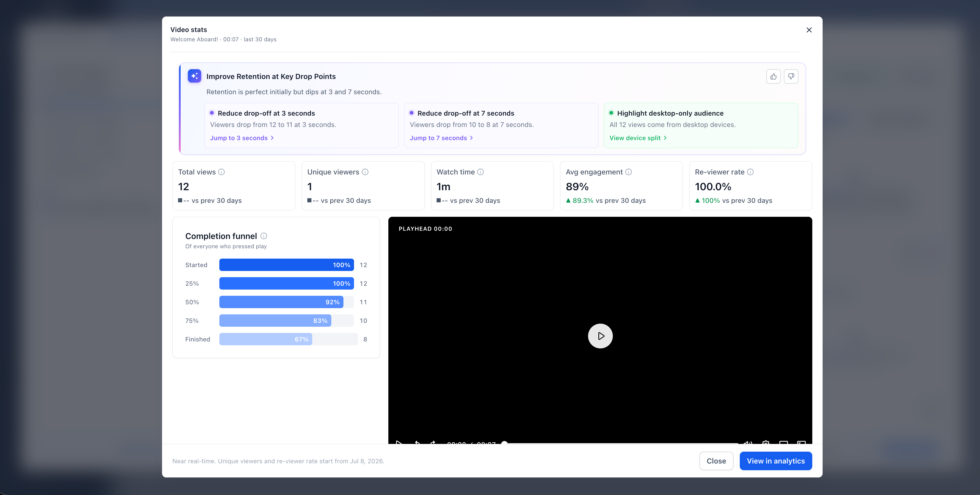Click the Close button in the footer
This screenshot has width=980, height=495.
pyautogui.click(x=716, y=461)
